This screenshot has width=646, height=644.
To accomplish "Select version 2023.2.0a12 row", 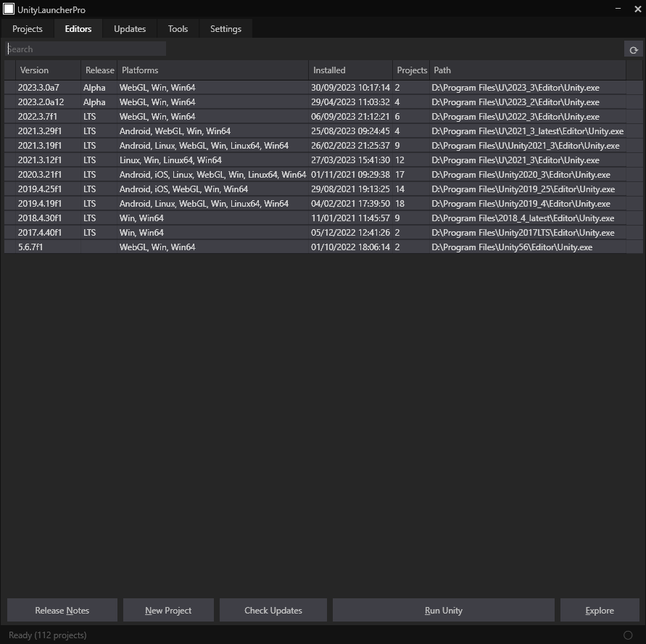I will [323, 102].
